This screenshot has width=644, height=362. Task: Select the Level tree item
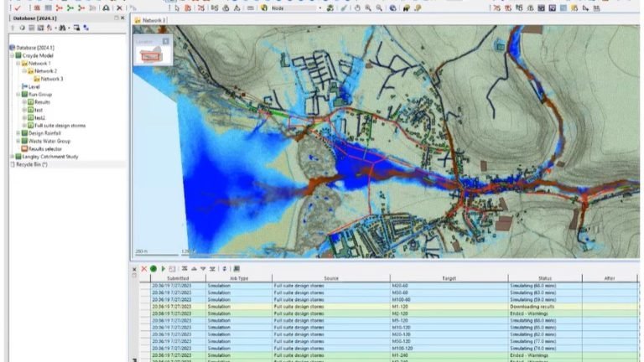tap(34, 86)
